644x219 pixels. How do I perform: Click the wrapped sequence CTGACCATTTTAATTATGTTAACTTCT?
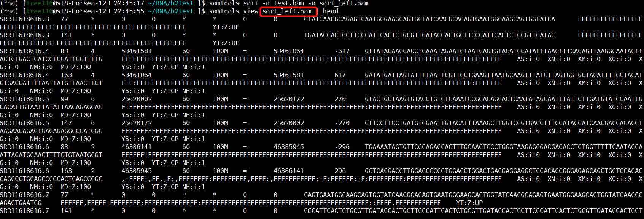click(51, 83)
